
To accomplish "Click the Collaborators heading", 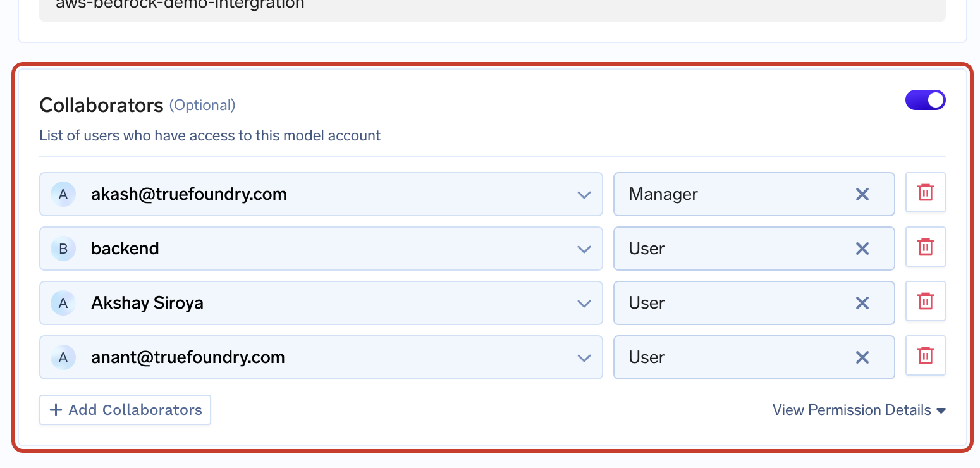I will point(101,105).
